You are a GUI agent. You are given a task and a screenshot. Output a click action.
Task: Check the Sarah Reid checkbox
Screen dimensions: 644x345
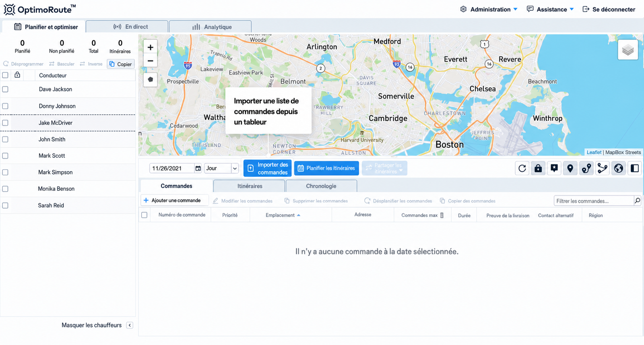(5, 205)
